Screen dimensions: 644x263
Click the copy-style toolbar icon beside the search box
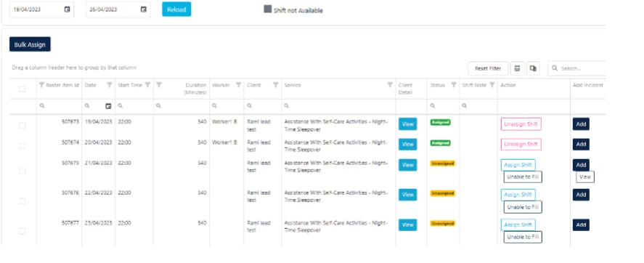(x=533, y=68)
